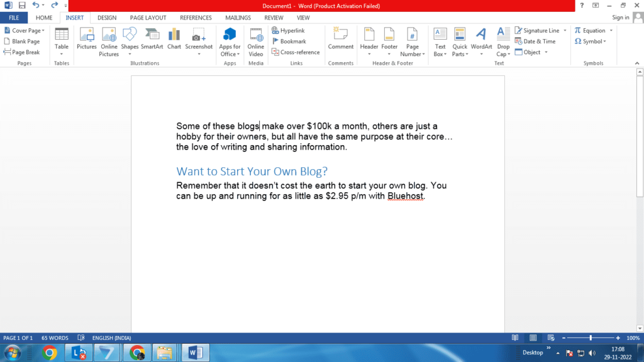Screen dimensions: 644x362
Task: Click Word icon in taskbar
Action: [x=196, y=353]
